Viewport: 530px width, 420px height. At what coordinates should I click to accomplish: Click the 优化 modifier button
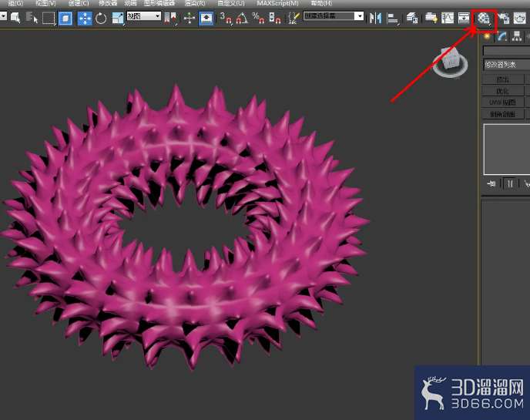click(x=502, y=91)
